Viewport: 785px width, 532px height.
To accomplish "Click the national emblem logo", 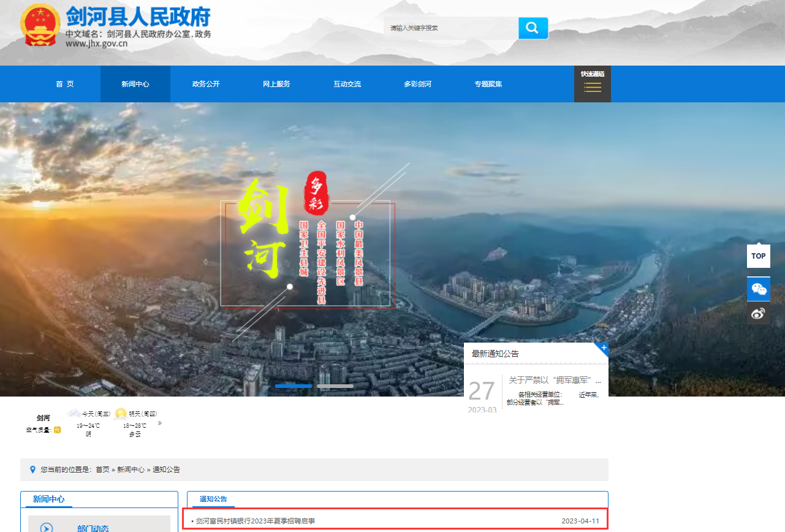I will [40, 25].
